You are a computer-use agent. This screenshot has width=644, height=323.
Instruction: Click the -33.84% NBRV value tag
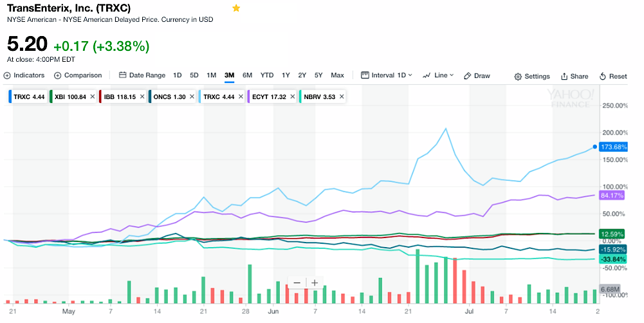[x=612, y=259]
